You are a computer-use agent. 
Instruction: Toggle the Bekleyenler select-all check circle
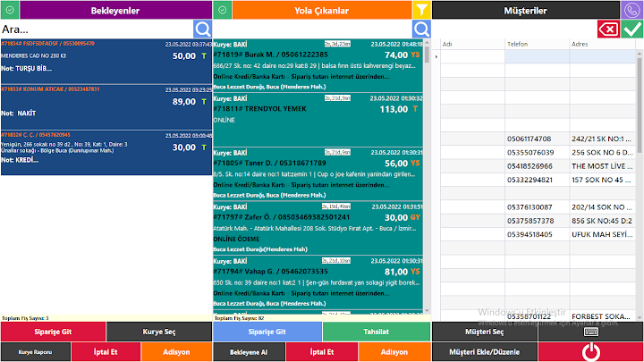[10, 10]
